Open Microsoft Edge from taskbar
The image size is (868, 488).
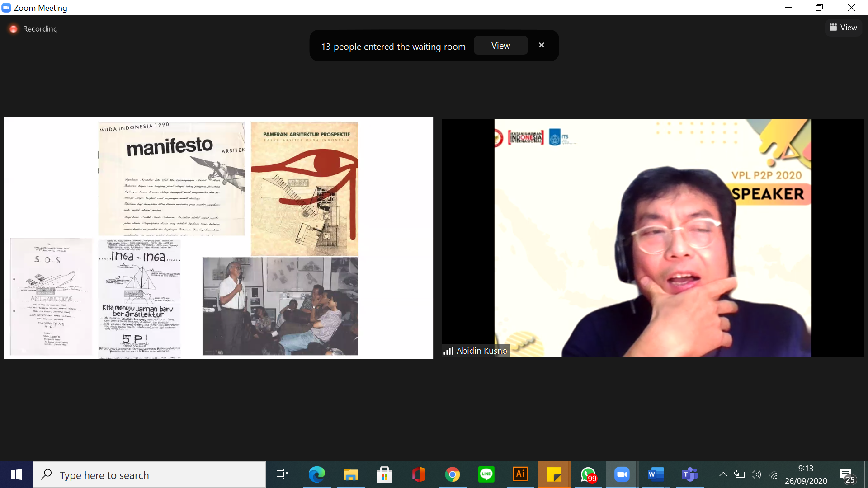[x=316, y=474]
